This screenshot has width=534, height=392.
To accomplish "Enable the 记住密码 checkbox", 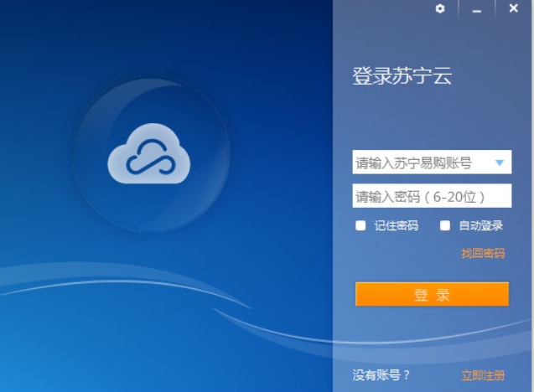I will coord(360,225).
